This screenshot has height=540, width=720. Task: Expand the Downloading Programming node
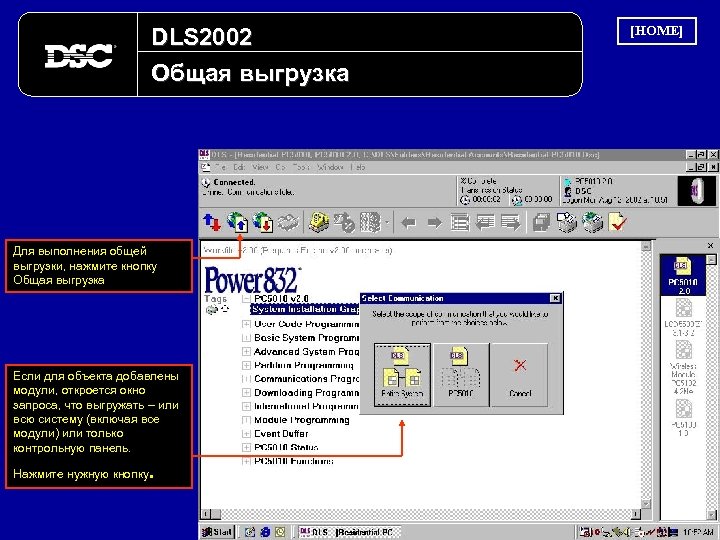click(x=246, y=393)
